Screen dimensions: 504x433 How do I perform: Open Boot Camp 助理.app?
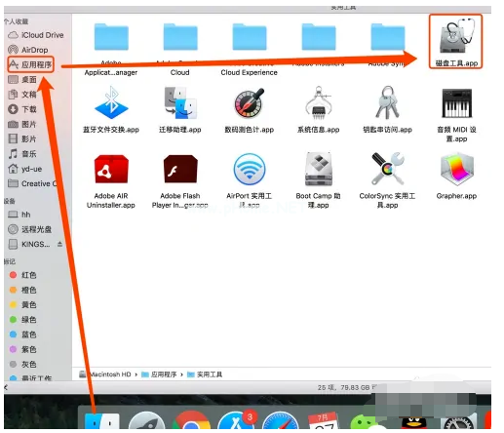319,169
